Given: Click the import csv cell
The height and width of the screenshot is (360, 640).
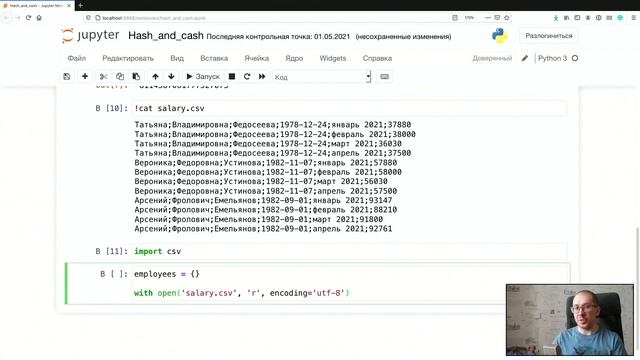Looking at the screenshot, I should (x=349, y=251).
